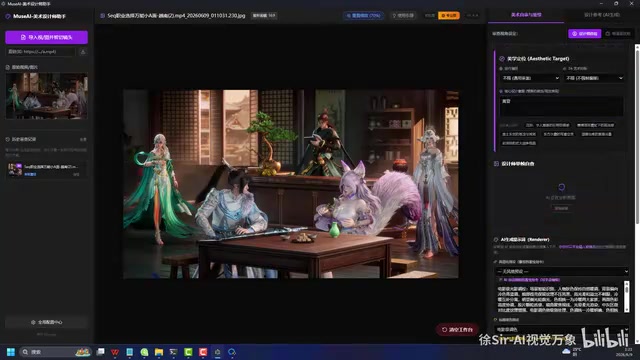Screen dimensions: 640x360
Task: Click the purple import video/image button
Action: (47, 37)
